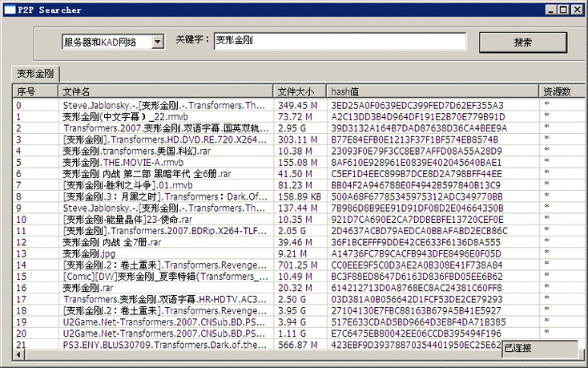Image resolution: width=588 pixels, height=368 pixels.
Task: Click hash 8AF610E928961E0839E402045640BAE1
Action: click(x=417, y=163)
